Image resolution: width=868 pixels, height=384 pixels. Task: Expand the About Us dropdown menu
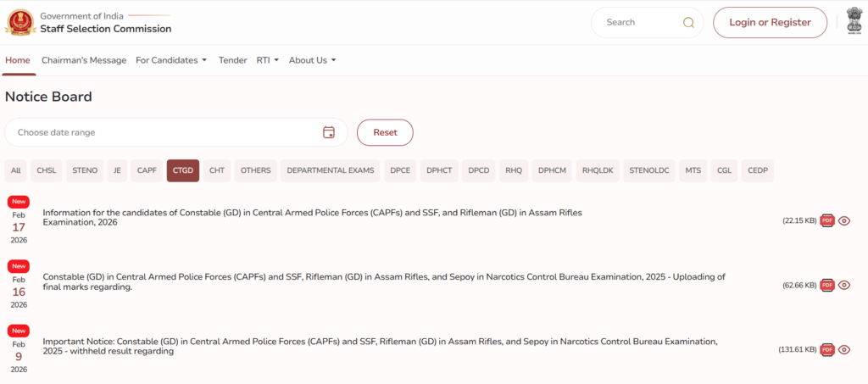[312, 60]
